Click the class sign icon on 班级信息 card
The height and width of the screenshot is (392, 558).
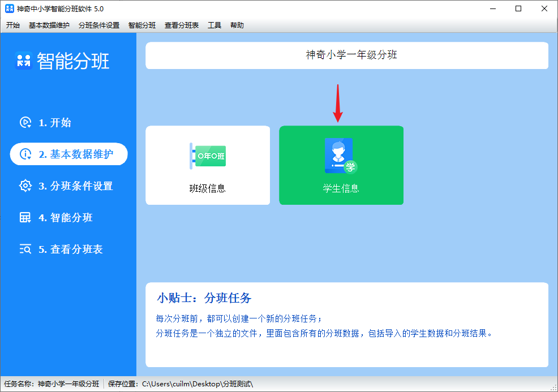pos(208,156)
